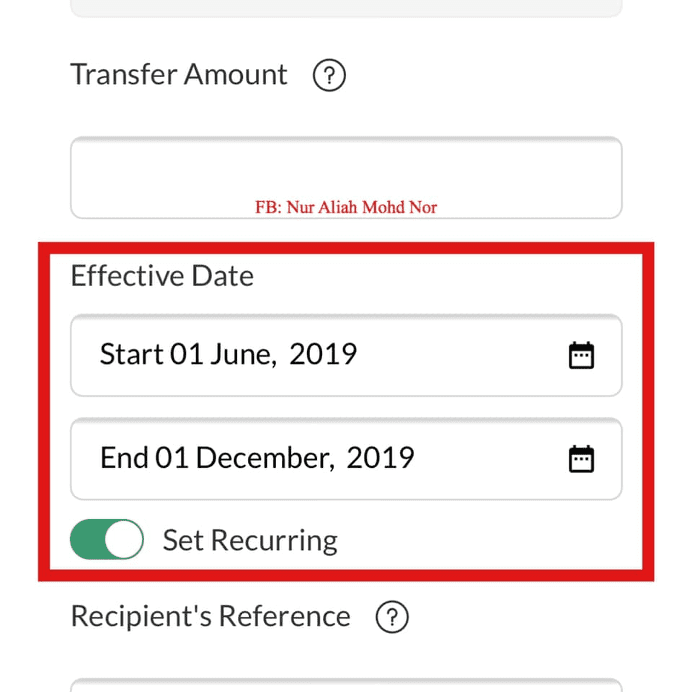Click the month June in Start date
Image resolution: width=692 pixels, height=692 pixels.
tap(241, 355)
